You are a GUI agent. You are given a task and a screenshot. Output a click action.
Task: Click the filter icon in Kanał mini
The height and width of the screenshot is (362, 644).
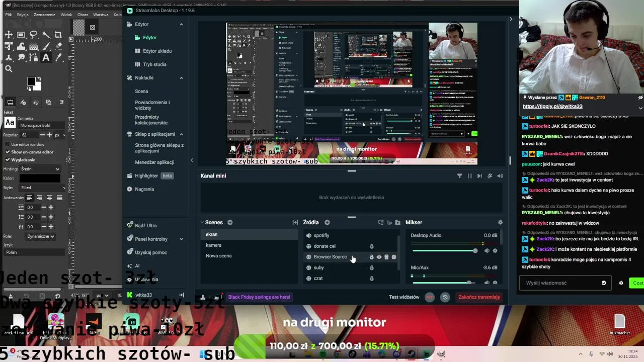pos(459,176)
